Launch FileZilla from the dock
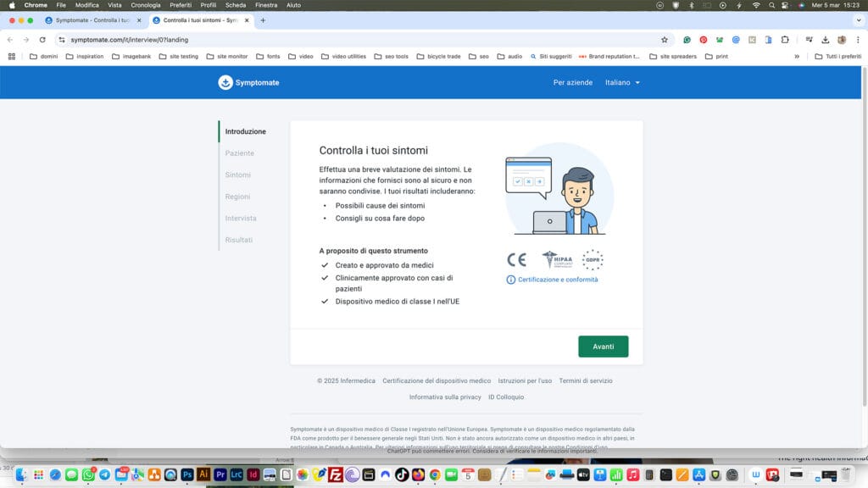This screenshot has height=488, width=868. 335,474
